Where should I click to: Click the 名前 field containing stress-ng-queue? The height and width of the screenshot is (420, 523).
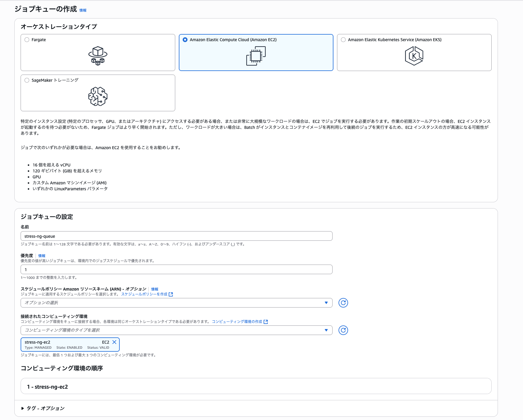coord(176,236)
